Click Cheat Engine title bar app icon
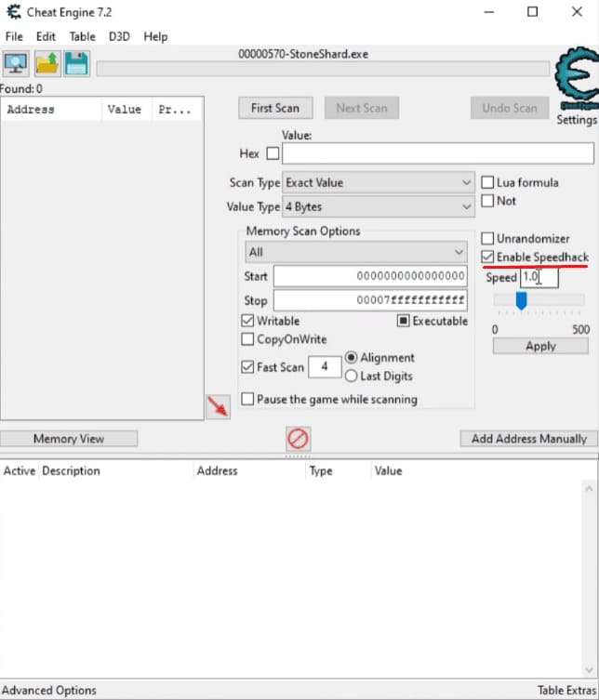The image size is (599, 700). click(x=14, y=12)
